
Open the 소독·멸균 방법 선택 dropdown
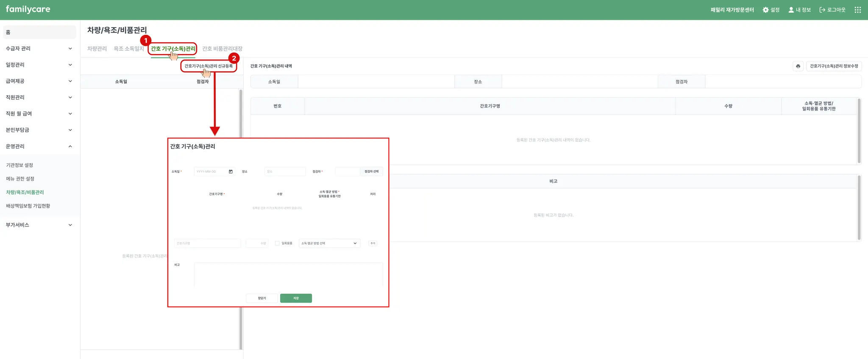329,243
